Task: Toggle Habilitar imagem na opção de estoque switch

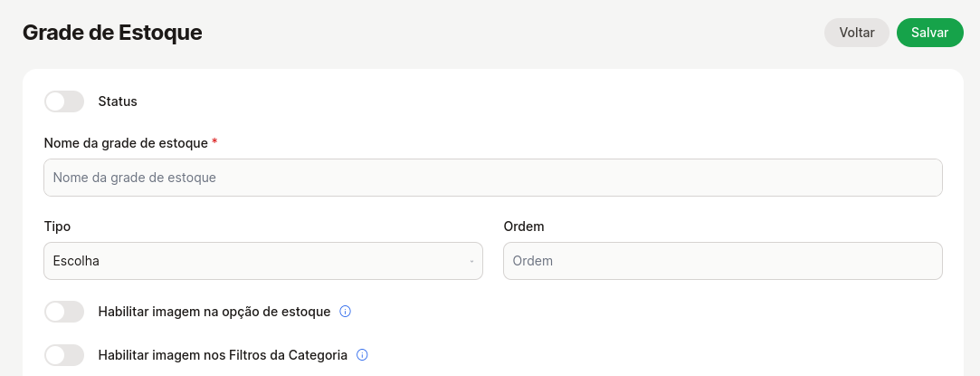Action: coord(64,312)
